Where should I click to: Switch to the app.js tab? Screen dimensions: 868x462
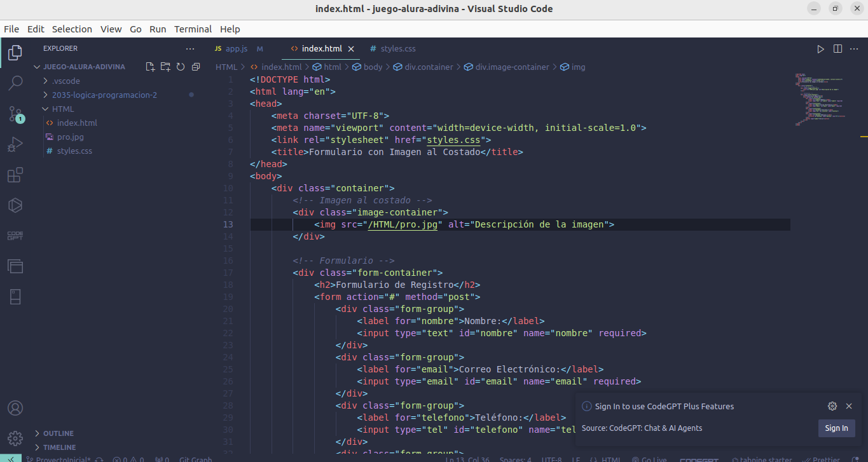click(236, 49)
